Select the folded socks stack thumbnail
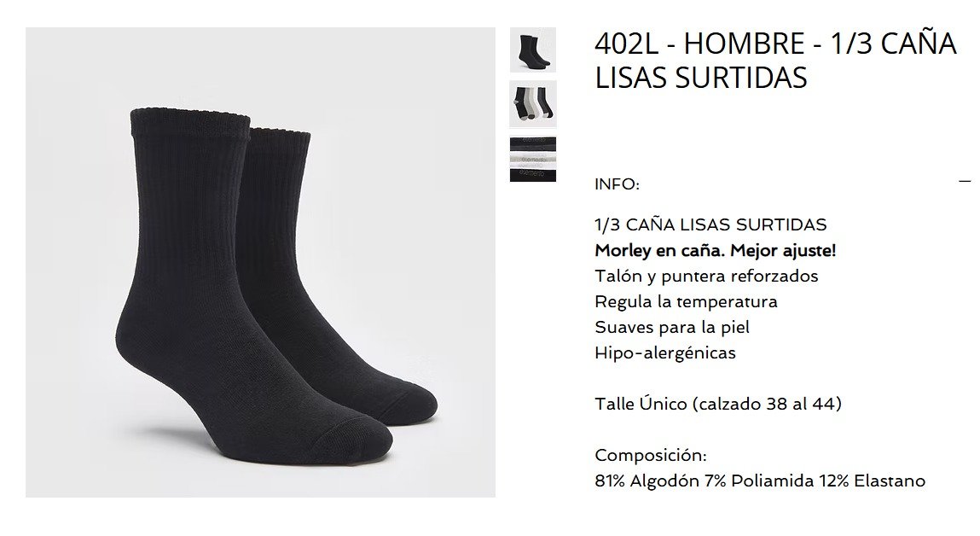The height and width of the screenshot is (536, 980). click(532, 159)
